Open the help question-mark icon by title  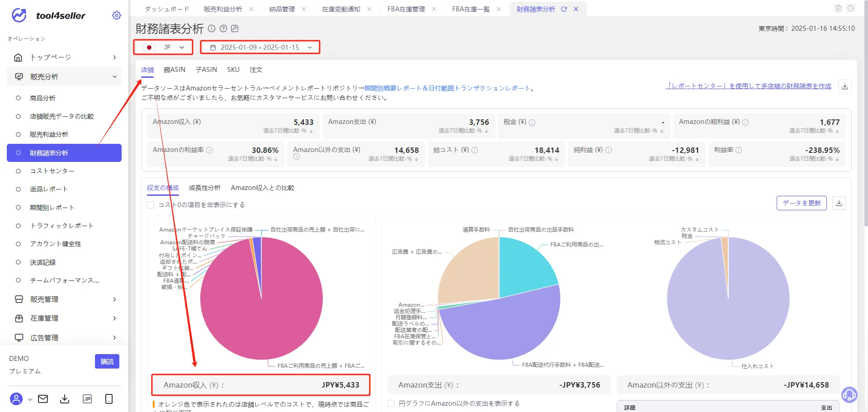223,28
